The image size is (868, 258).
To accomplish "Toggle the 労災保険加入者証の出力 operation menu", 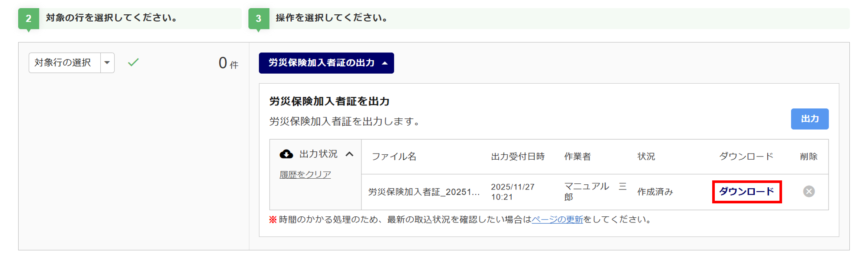I will pos(326,63).
